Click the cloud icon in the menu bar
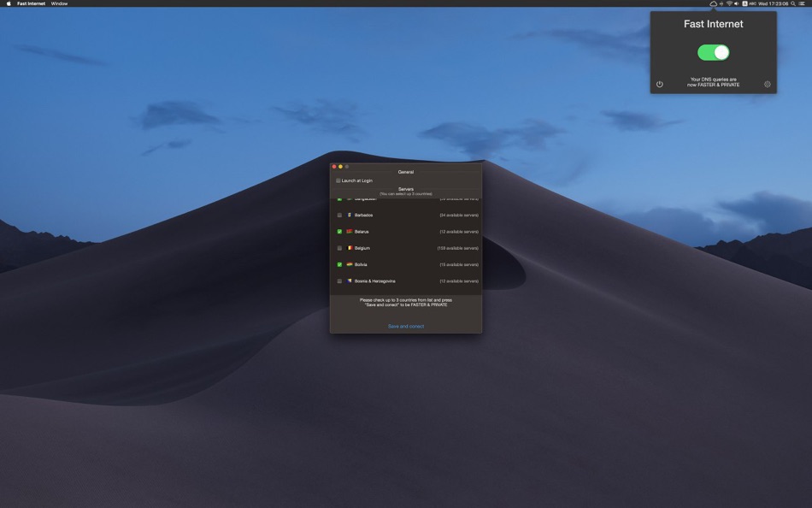 713,3
